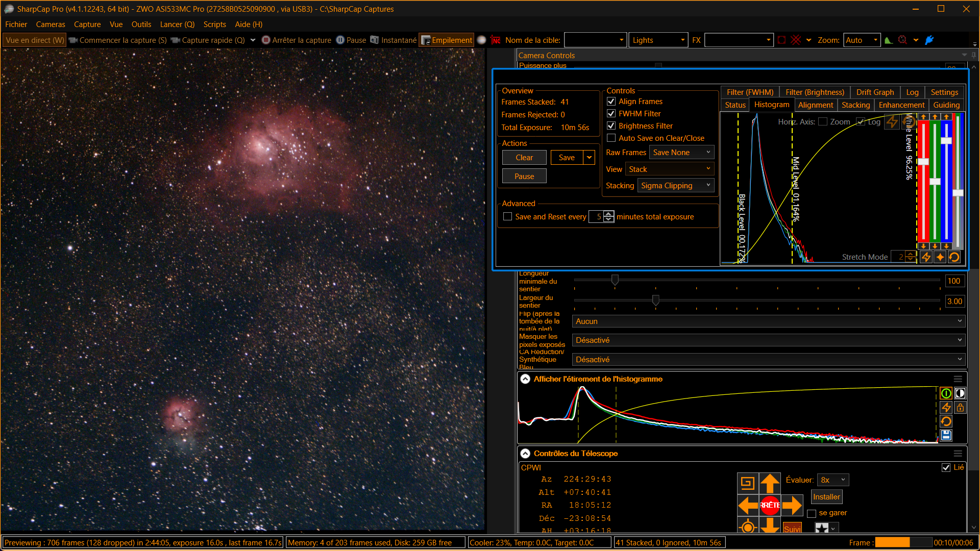This screenshot has height=551, width=980.
Task: Open the Filter (FWHM) tab
Action: click(x=750, y=92)
